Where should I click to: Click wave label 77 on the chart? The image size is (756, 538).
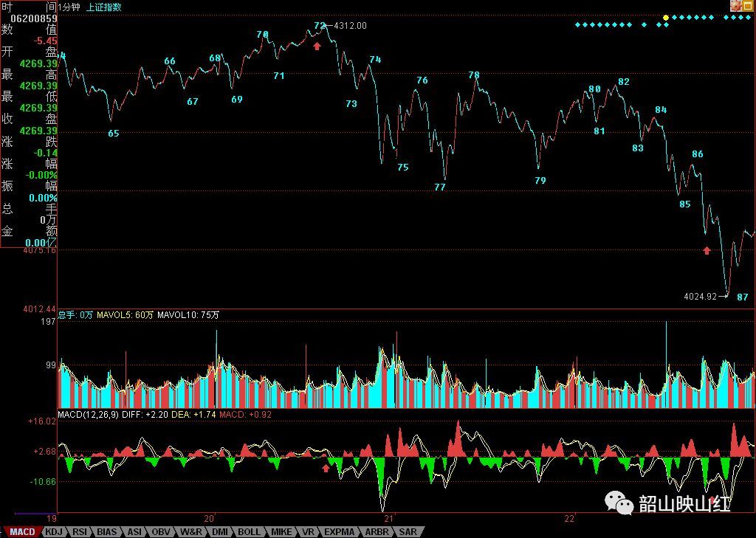(x=440, y=187)
